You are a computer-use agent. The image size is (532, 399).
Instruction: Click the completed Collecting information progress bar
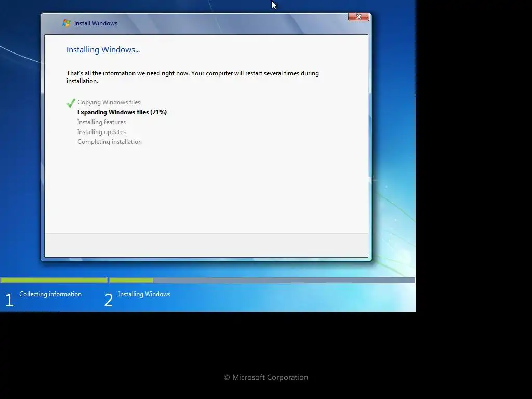pyautogui.click(x=54, y=280)
